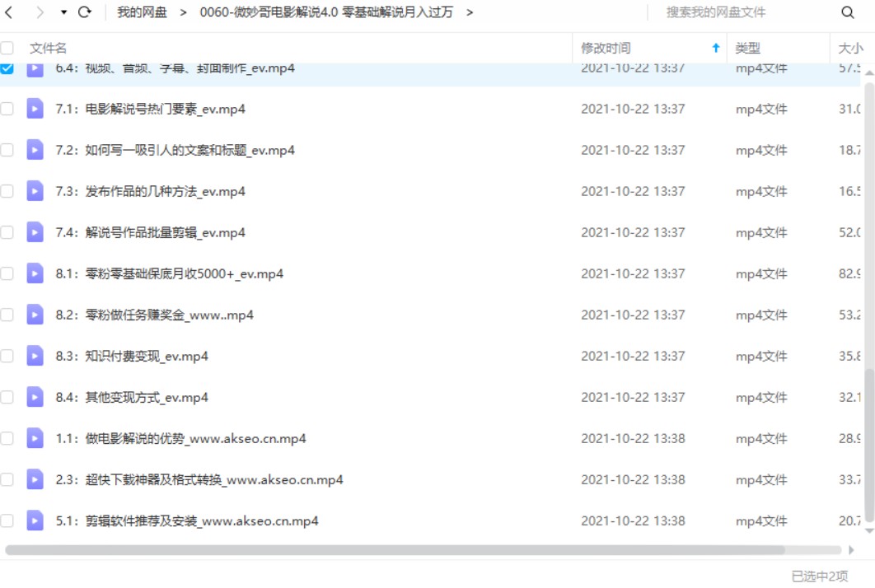Viewport: 875px width, 588px height.
Task: Check the box for 7.3 发布作品的几种方法
Action: (7, 191)
